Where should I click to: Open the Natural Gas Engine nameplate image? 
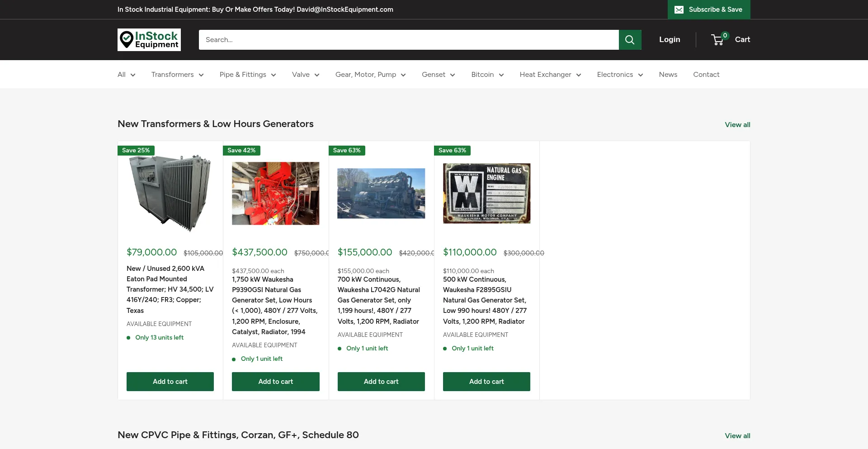(x=486, y=194)
